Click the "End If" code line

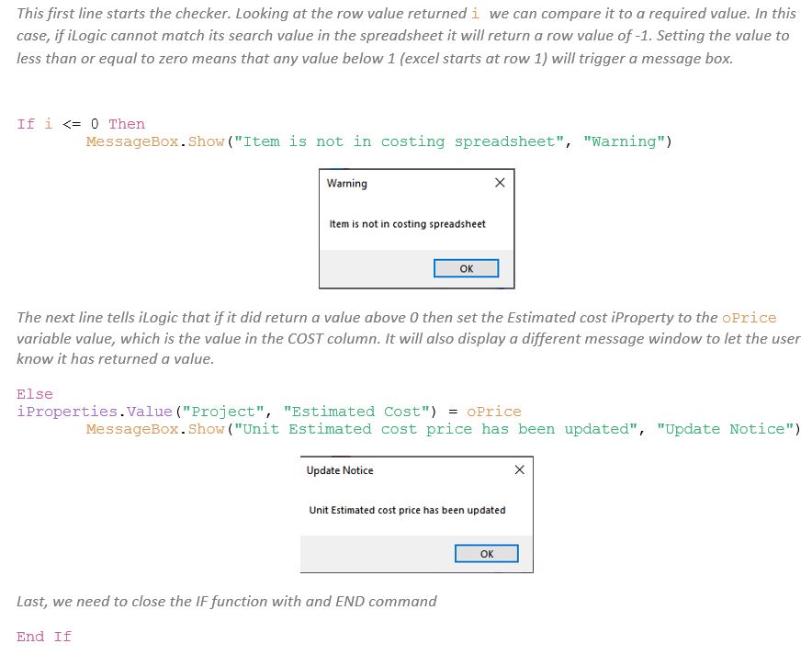pos(44,637)
